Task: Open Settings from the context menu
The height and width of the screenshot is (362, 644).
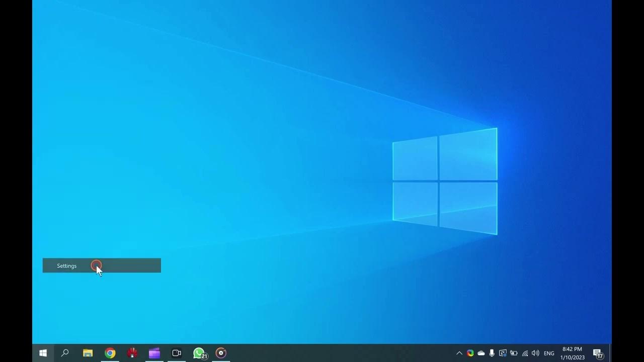Action: coord(67,266)
